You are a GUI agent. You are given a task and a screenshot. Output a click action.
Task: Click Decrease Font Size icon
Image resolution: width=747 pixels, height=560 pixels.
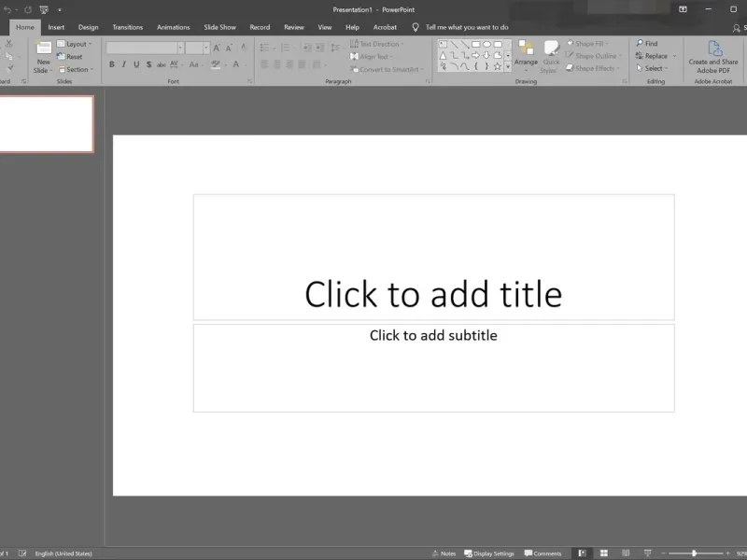(x=229, y=48)
